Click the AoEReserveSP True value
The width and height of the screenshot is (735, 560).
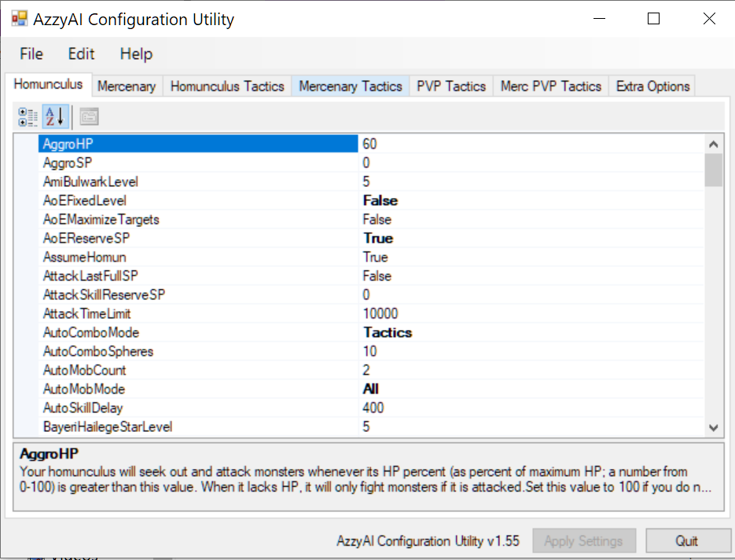coord(531,238)
